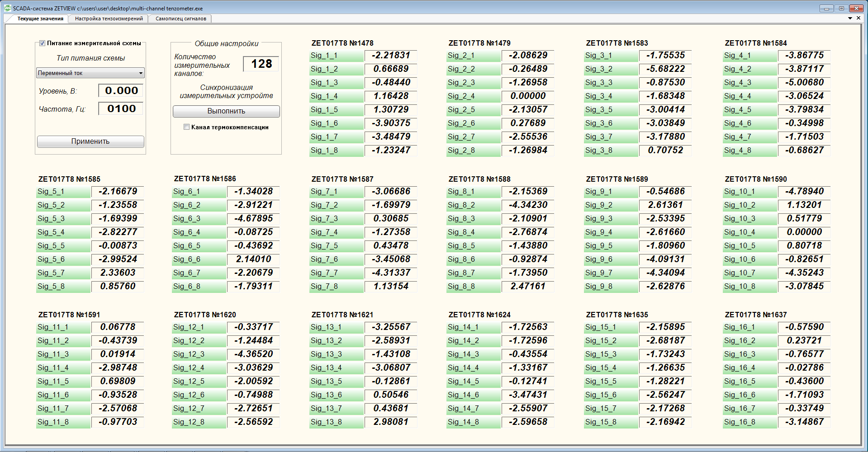The height and width of the screenshot is (452, 868).
Task: Select the Sig_11_5 channel label
Action: tap(64, 381)
